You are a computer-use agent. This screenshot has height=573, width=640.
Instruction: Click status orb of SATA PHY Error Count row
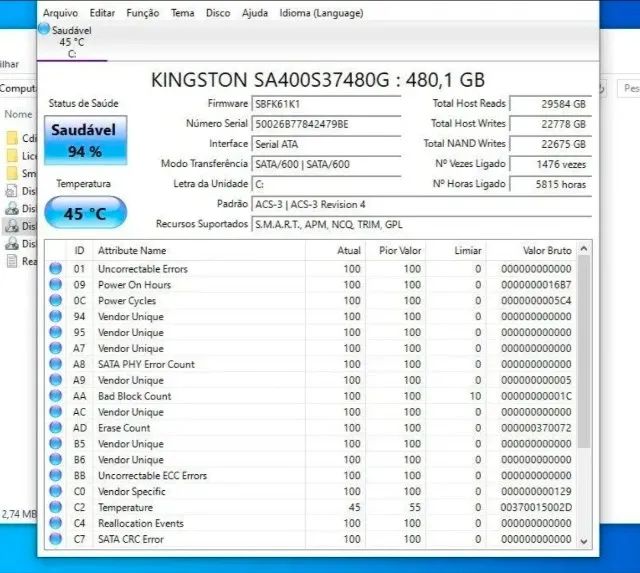pyautogui.click(x=56, y=364)
